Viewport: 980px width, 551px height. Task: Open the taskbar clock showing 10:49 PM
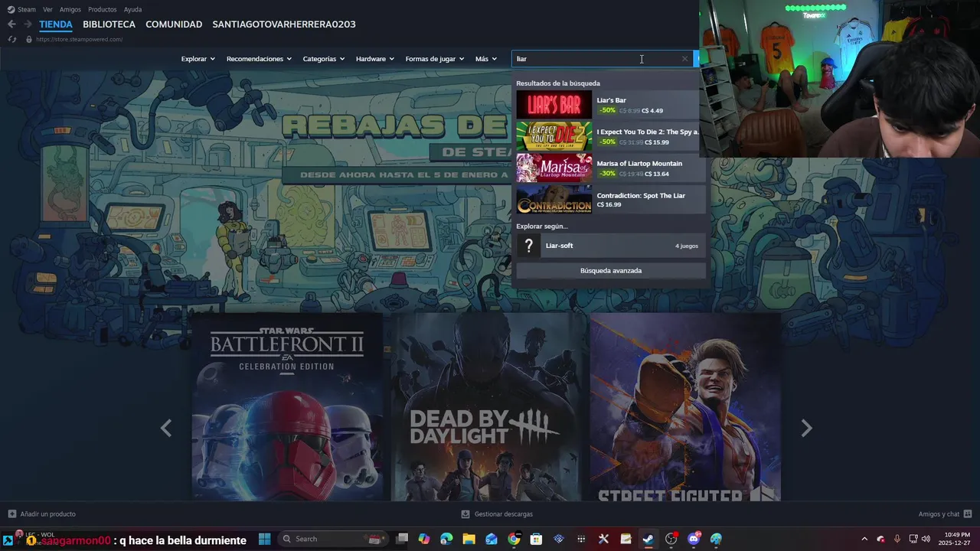click(x=953, y=539)
